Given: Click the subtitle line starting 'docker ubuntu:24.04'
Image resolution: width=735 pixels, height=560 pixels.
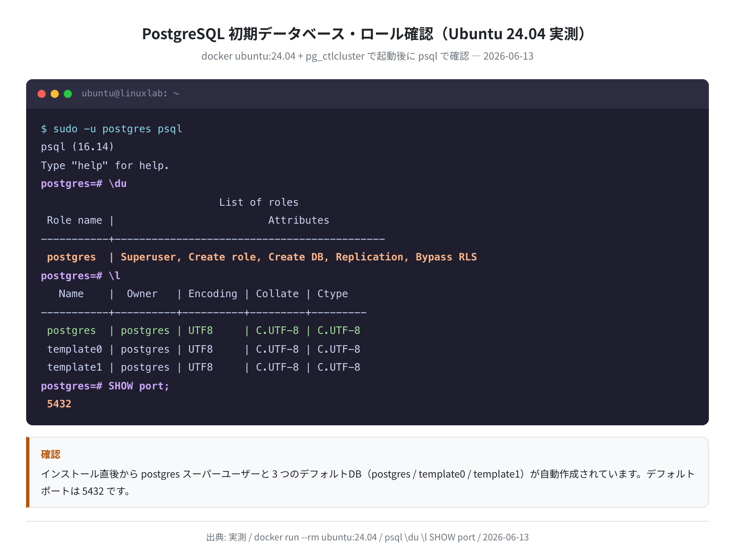Looking at the screenshot, I should pyautogui.click(x=367, y=56).
